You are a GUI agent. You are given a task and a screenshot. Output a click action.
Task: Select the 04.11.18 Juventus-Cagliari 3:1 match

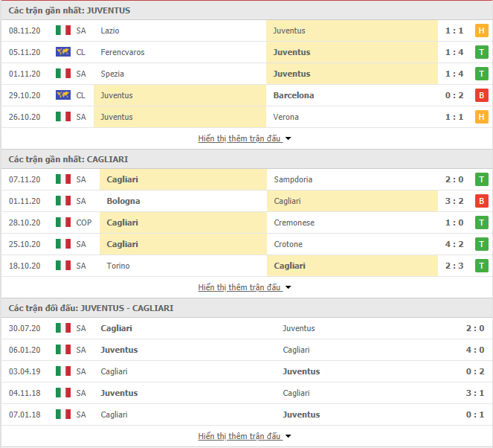pos(247,393)
